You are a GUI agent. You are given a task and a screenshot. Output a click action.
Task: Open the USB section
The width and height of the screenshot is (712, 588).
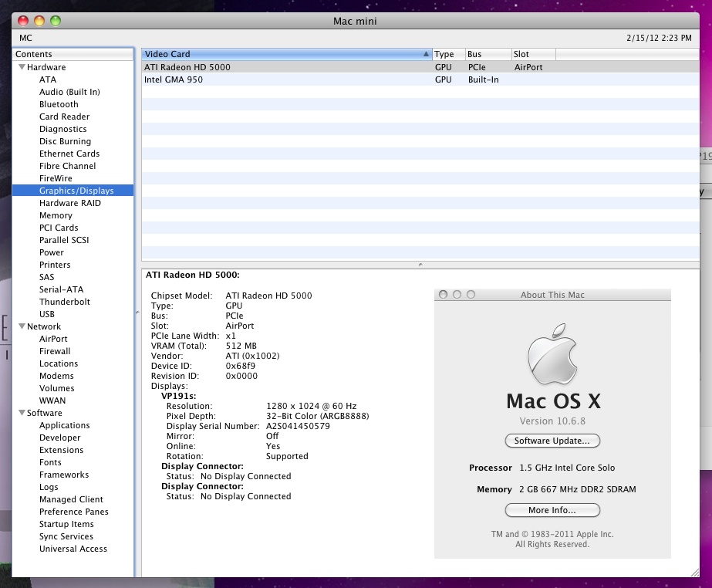tap(47, 314)
